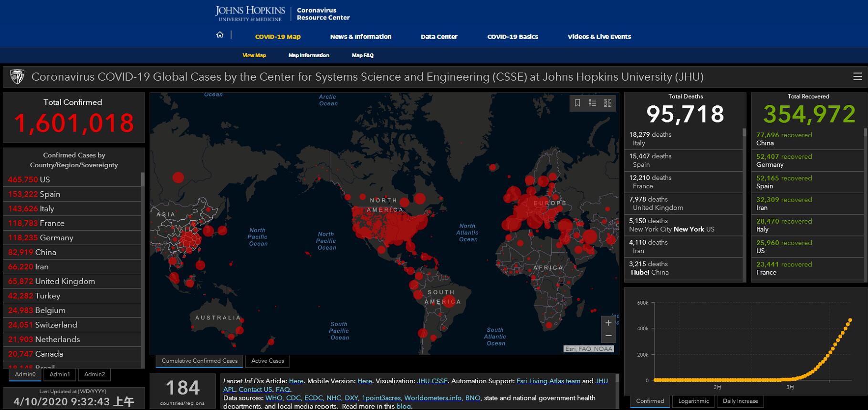Show the map legend list icon
Screen dimensions: 868x410
click(592, 103)
